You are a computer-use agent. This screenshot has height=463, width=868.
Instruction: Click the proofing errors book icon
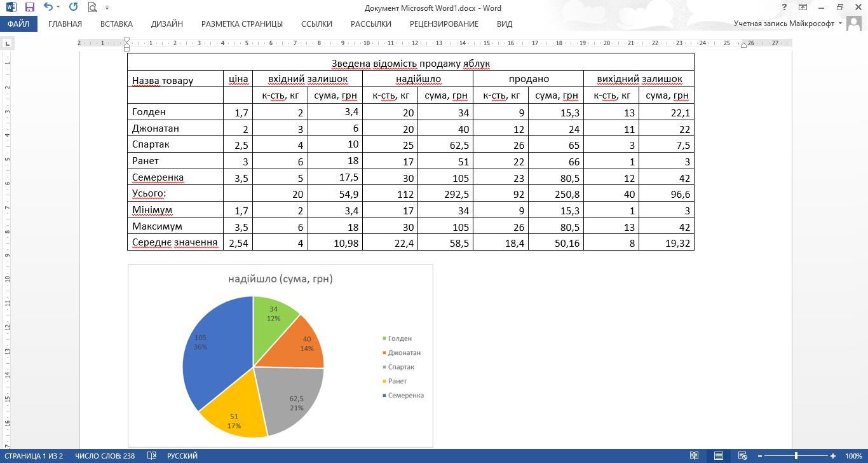152,456
